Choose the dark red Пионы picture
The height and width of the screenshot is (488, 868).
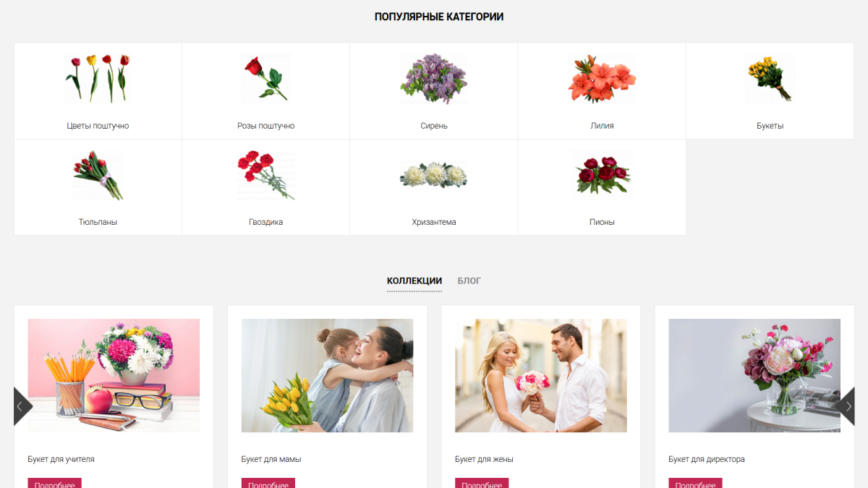point(602,175)
